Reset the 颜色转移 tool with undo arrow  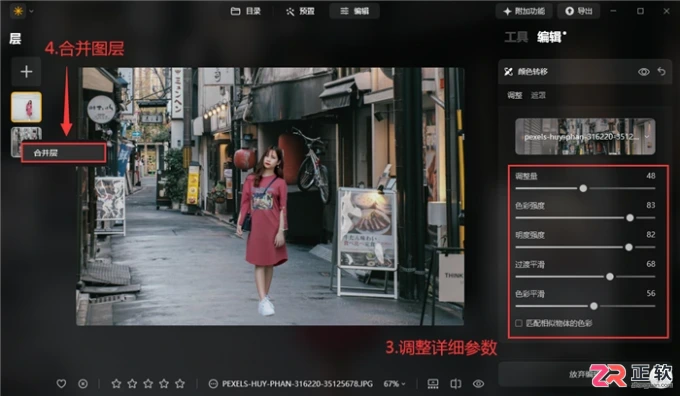click(661, 71)
